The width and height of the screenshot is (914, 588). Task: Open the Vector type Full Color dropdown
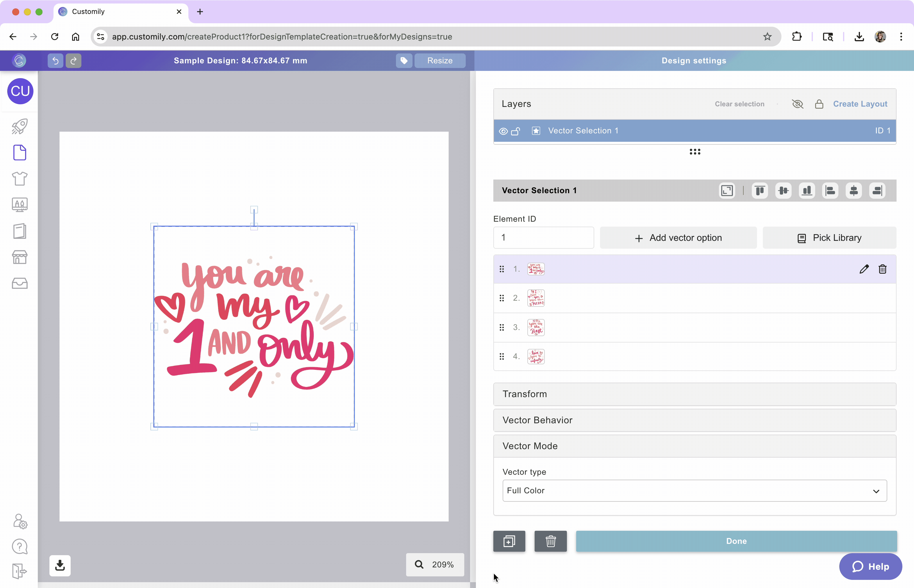tap(694, 491)
